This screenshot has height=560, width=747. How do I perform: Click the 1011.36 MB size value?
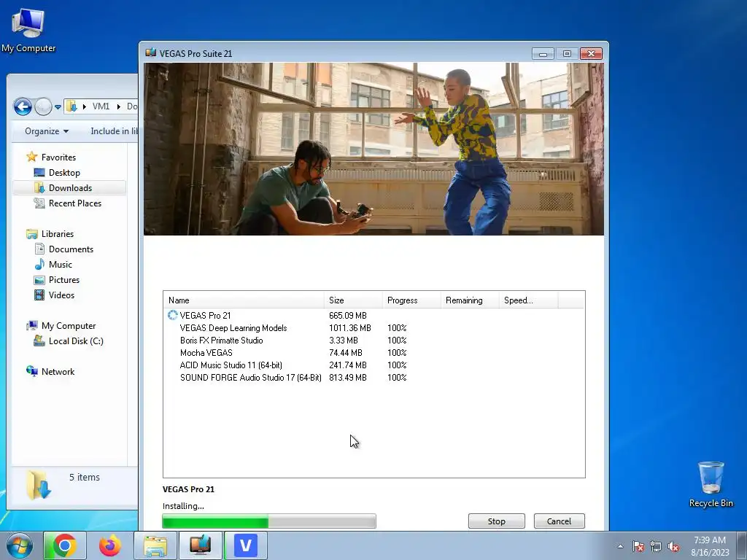[349, 327]
